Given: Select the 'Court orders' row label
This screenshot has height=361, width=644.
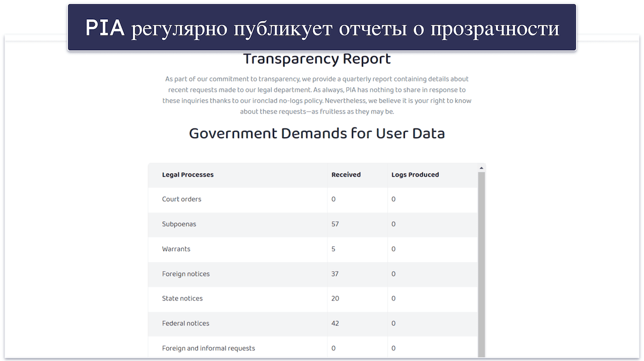Looking at the screenshot, I should pyautogui.click(x=182, y=199).
